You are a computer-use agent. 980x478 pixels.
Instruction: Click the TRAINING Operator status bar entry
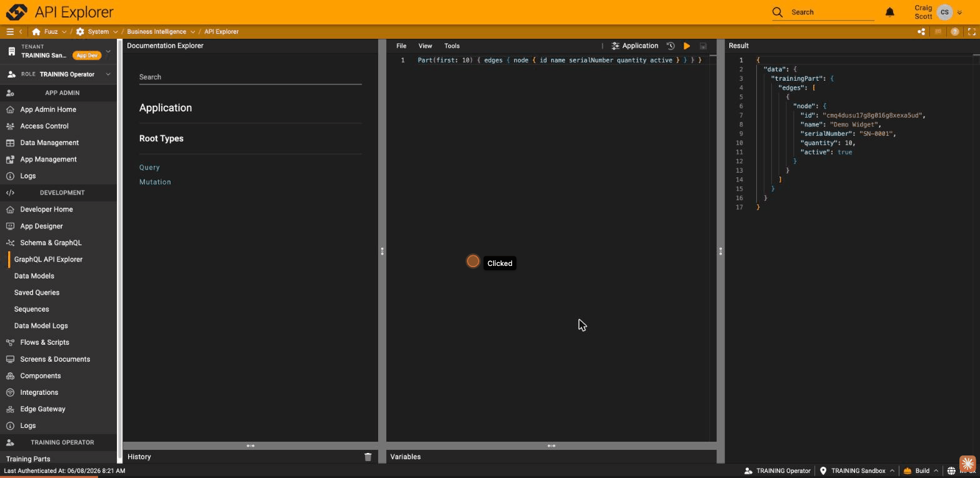click(x=777, y=470)
